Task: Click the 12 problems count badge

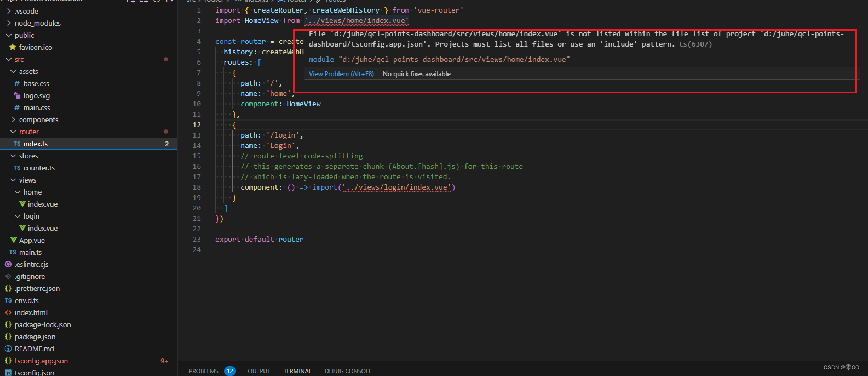Action: click(x=230, y=371)
